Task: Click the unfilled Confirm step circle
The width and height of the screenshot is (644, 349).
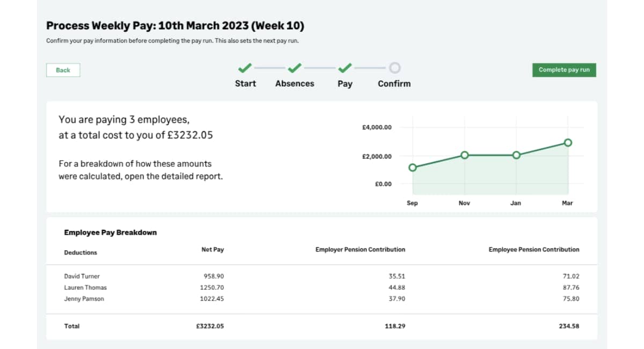Action: 394,68
